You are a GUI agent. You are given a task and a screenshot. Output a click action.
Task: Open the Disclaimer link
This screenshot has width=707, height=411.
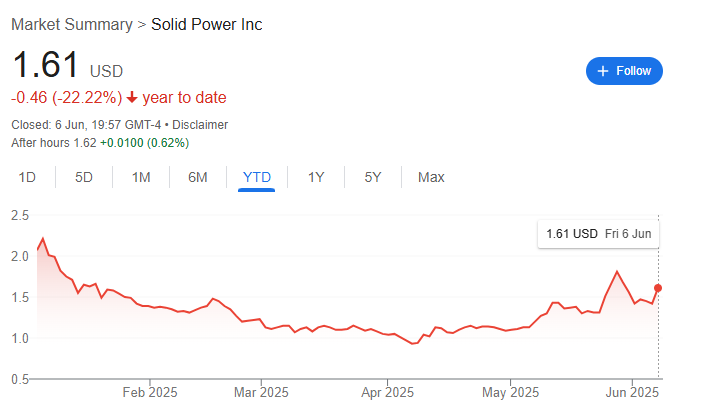click(199, 125)
